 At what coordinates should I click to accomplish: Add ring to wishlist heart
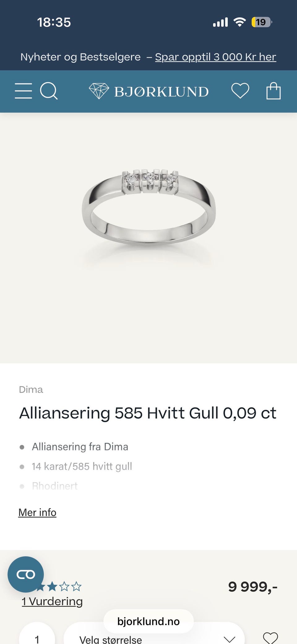tap(270, 638)
